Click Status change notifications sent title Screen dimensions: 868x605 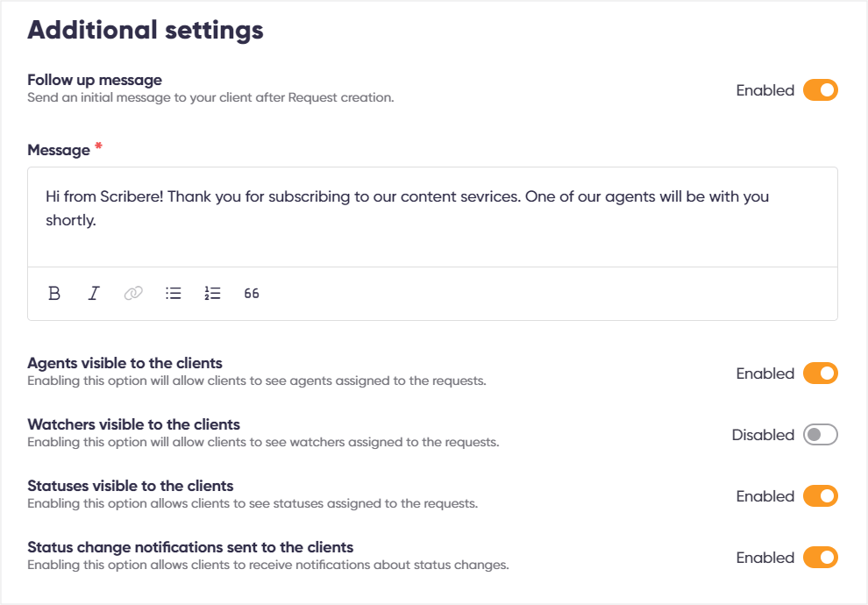coord(190,547)
